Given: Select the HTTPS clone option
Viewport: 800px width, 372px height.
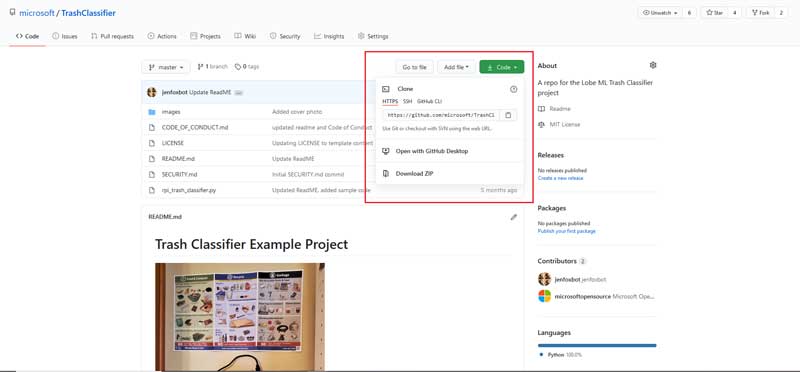Looking at the screenshot, I should 390,102.
